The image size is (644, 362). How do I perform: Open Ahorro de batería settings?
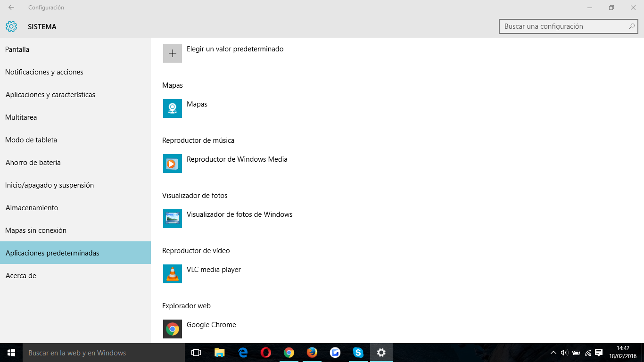click(x=75, y=163)
